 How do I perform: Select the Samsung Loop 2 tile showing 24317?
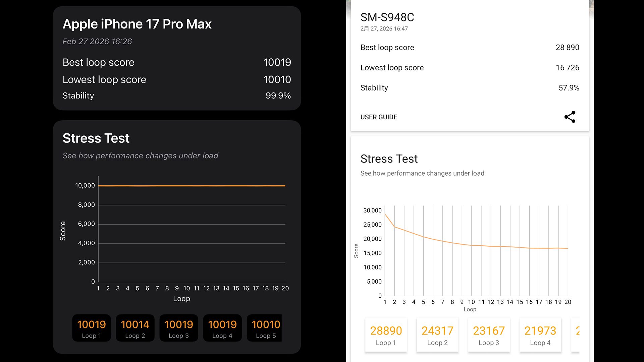(437, 335)
